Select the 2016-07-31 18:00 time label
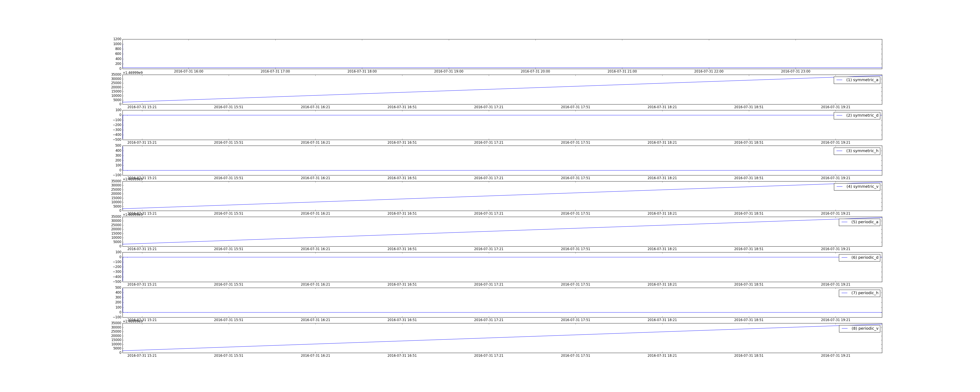This screenshot has width=980, height=392. (362, 72)
